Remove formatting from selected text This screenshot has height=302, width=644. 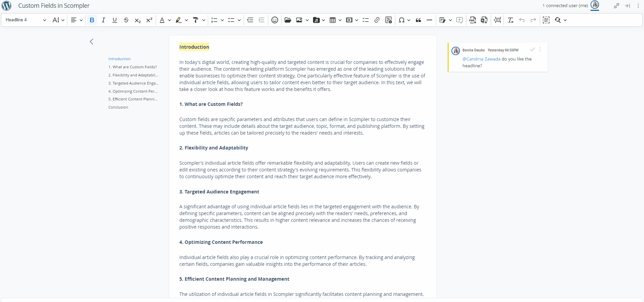pos(510,20)
